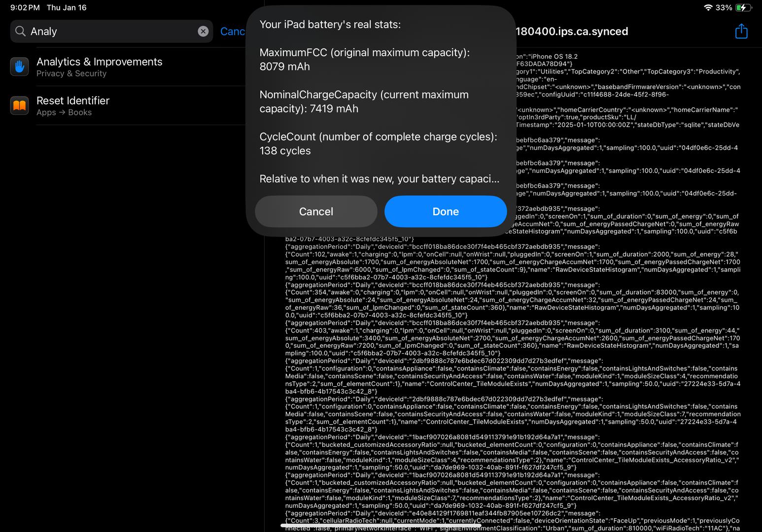This screenshot has width=762, height=532.
Task: Tap the Wi-Fi status icon
Action: click(x=708, y=8)
